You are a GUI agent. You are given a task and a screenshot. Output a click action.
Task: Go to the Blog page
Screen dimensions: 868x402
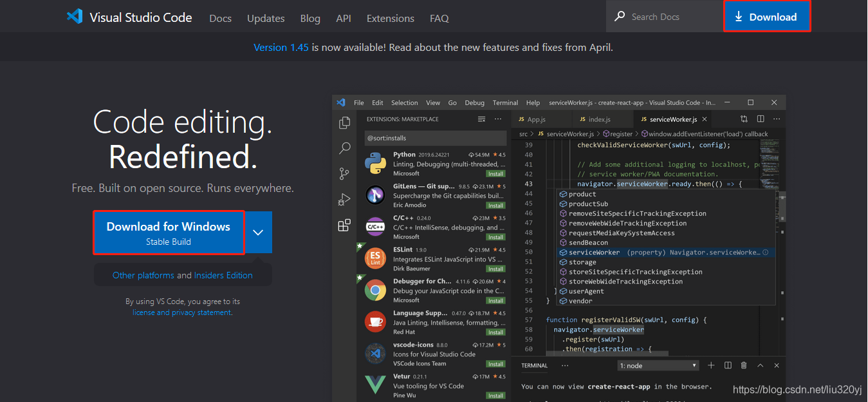pyautogui.click(x=310, y=18)
